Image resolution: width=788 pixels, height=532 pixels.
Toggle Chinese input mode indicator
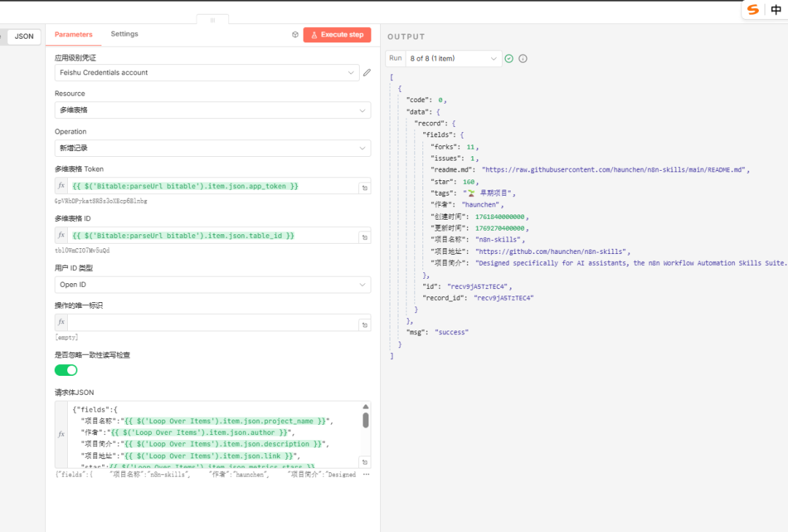(776, 9)
